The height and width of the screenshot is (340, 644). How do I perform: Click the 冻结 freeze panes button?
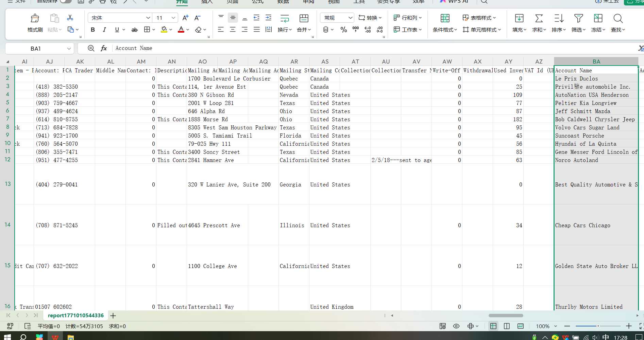point(598,23)
